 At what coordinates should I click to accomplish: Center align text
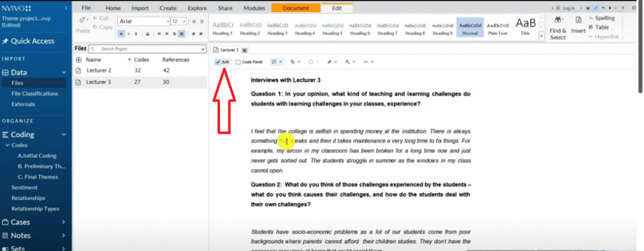click(167, 34)
